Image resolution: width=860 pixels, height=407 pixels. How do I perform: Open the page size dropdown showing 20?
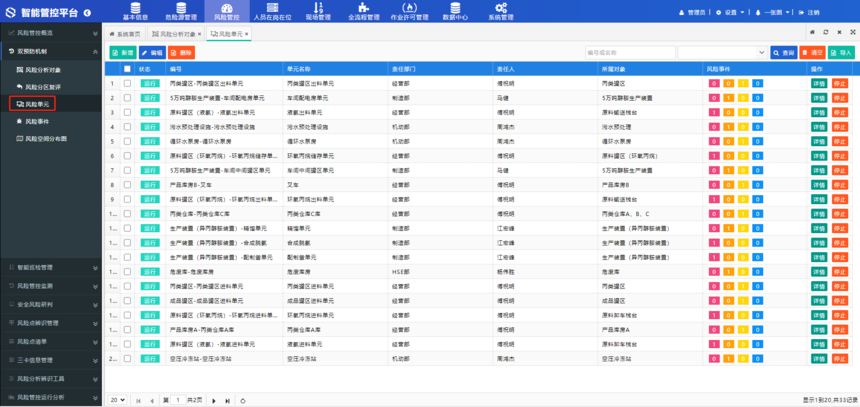point(117,400)
